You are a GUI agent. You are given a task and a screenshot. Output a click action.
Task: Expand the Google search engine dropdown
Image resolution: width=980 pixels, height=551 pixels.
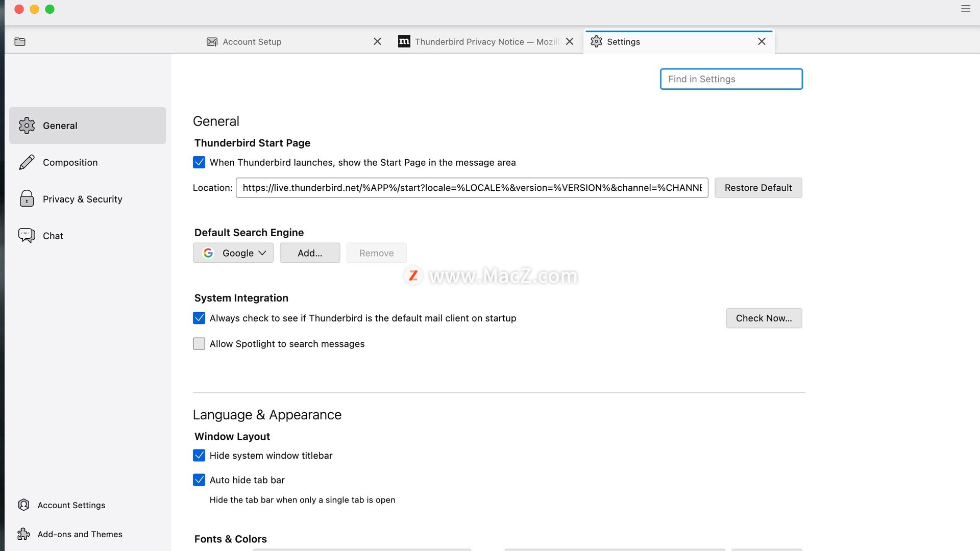pyautogui.click(x=233, y=253)
